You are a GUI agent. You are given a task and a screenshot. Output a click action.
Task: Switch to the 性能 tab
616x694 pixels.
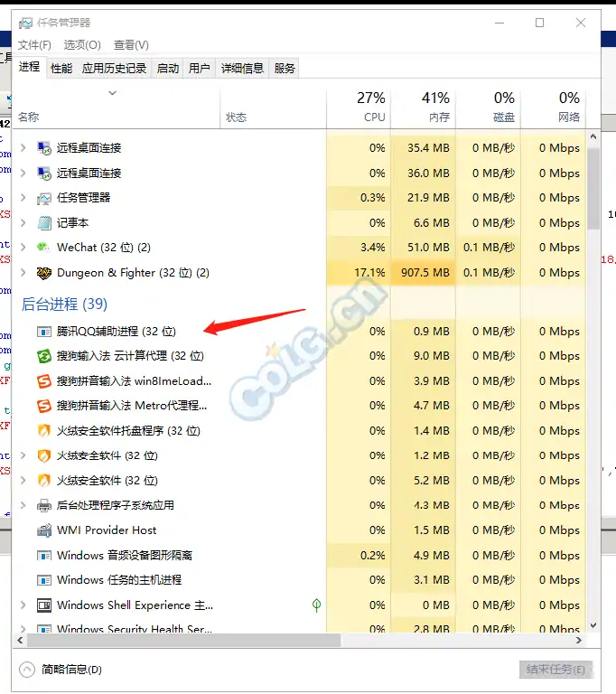pyautogui.click(x=61, y=69)
